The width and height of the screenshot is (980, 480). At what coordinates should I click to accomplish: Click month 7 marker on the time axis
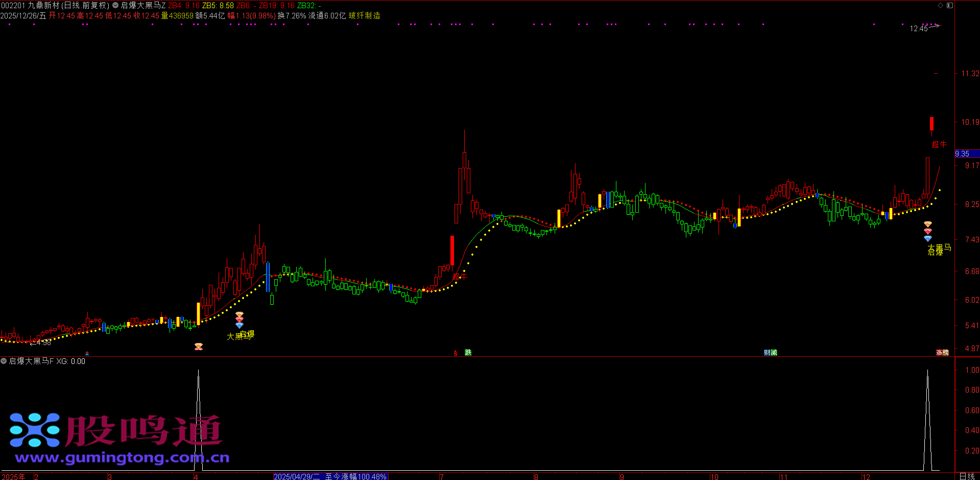(441, 476)
